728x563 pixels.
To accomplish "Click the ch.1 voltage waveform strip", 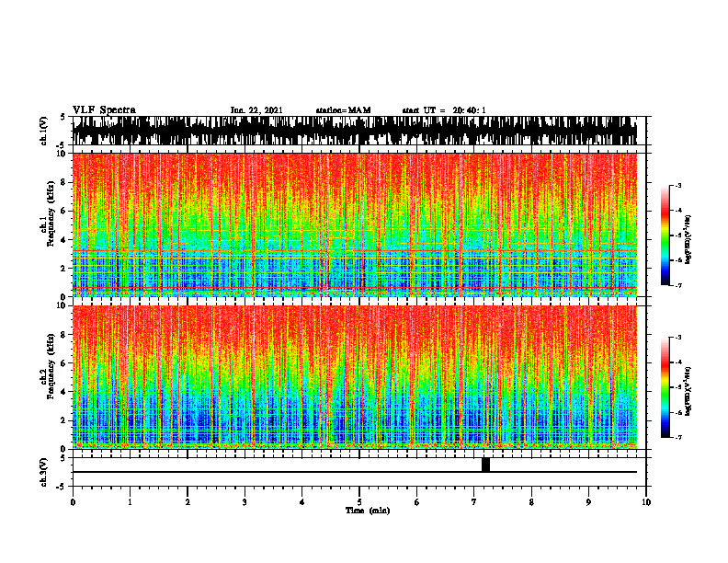I will [355, 131].
